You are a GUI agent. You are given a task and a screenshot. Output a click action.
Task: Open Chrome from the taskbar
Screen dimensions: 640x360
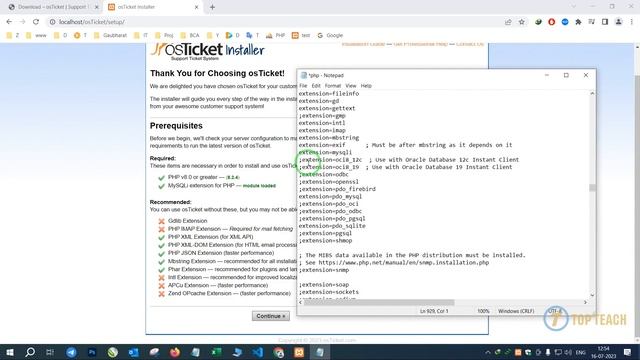pos(278,352)
